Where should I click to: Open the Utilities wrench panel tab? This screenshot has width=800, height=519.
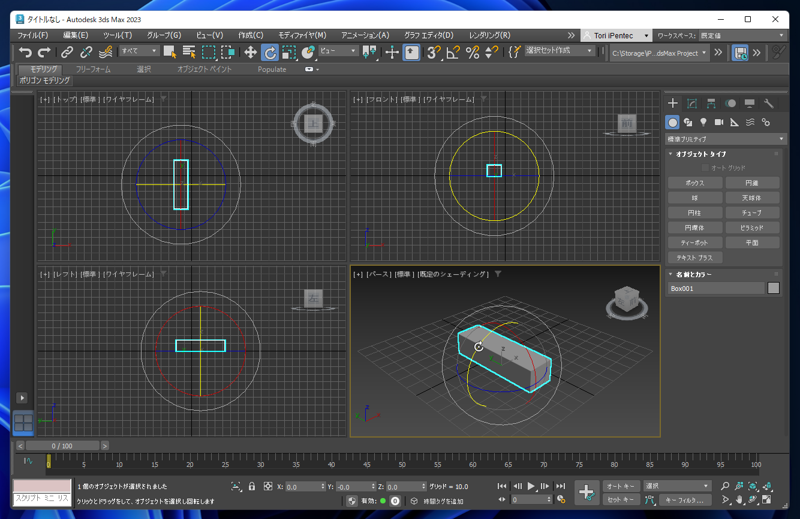click(x=768, y=104)
